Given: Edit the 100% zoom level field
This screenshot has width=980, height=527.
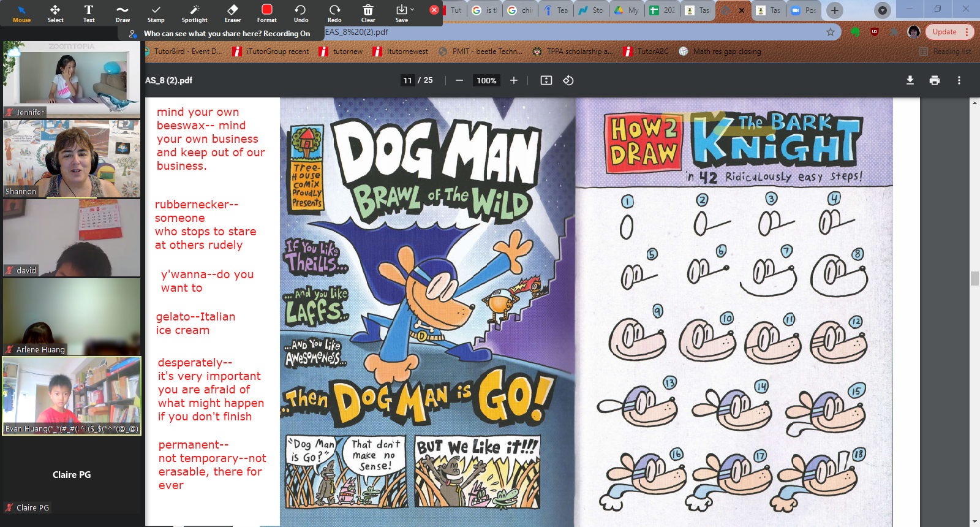Looking at the screenshot, I should pos(486,80).
